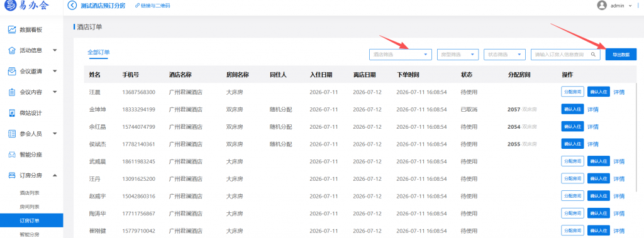Screen dimensions: 644x238
Task: Select 订房订单 in the sidebar
Action: pos(31,221)
